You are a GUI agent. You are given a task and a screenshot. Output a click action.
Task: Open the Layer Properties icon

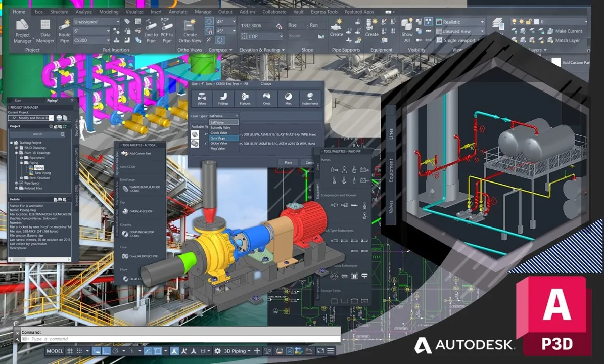pos(498,24)
